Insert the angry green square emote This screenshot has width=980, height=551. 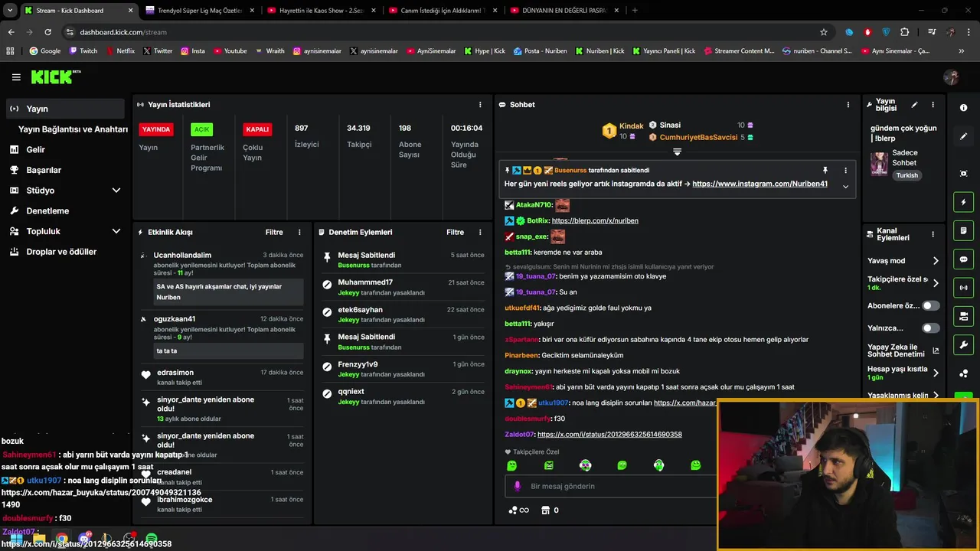pos(549,465)
